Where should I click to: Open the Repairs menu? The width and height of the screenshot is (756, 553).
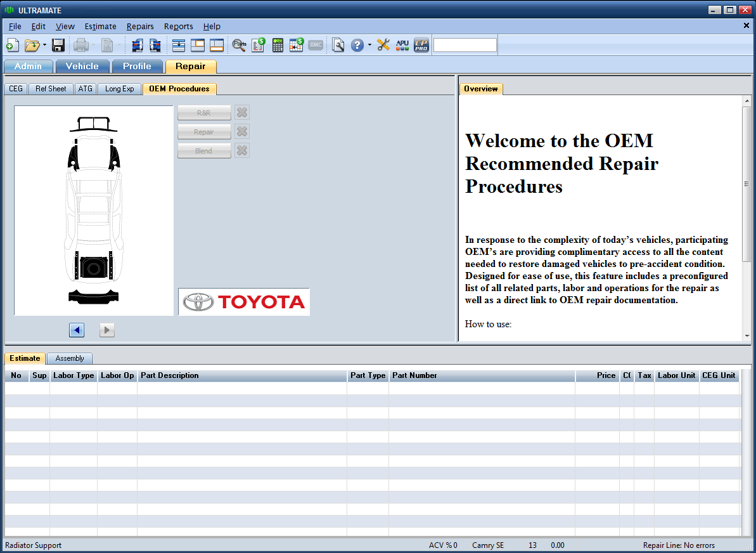coord(140,26)
